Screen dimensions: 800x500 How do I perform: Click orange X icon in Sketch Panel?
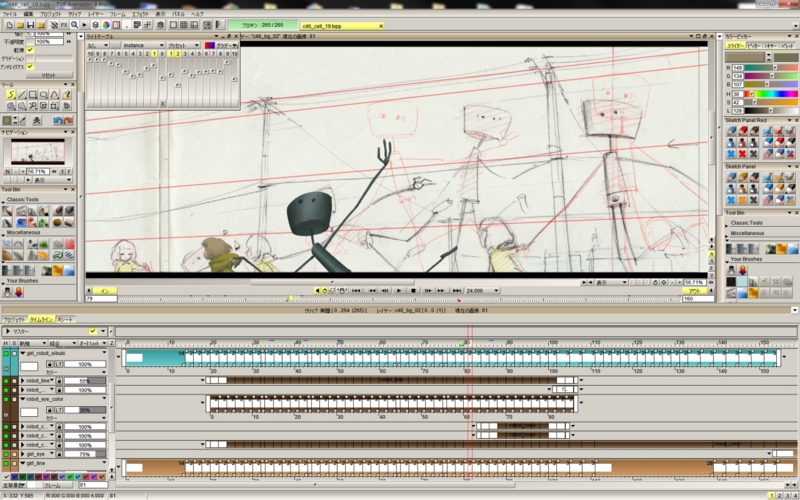tap(742, 200)
